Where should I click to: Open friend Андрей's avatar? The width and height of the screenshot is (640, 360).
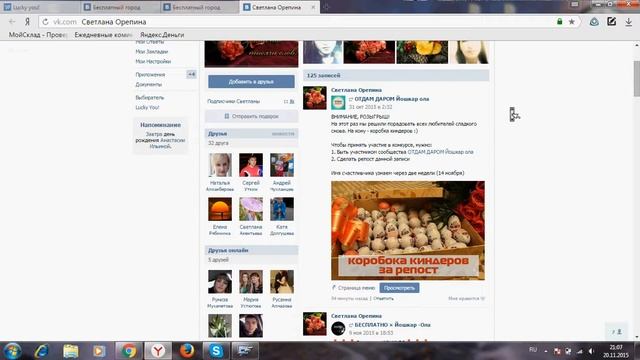[x=282, y=165]
